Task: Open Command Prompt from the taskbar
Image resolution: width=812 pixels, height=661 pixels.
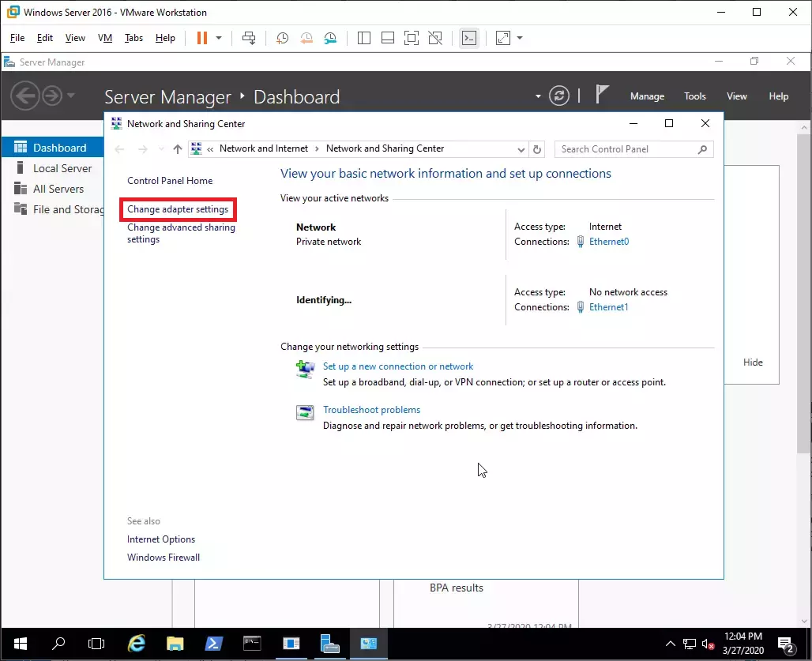Action: click(252, 644)
